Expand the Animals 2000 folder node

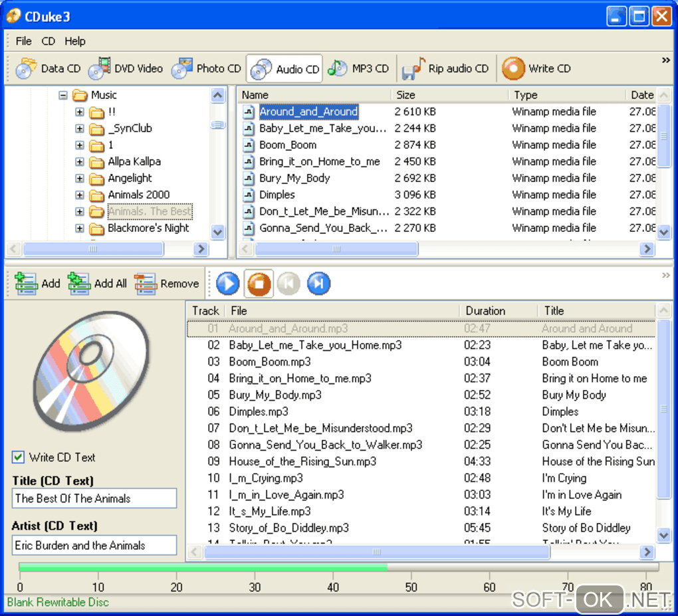click(x=80, y=195)
